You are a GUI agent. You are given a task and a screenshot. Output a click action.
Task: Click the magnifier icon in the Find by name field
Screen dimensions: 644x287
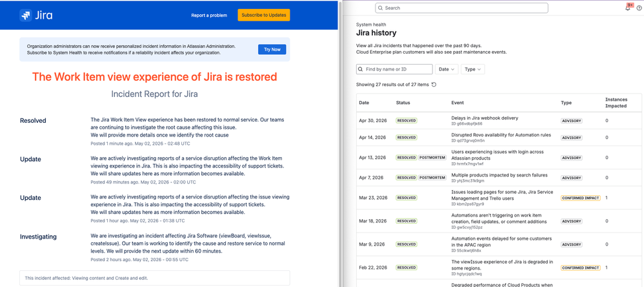click(x=361, y=69)
